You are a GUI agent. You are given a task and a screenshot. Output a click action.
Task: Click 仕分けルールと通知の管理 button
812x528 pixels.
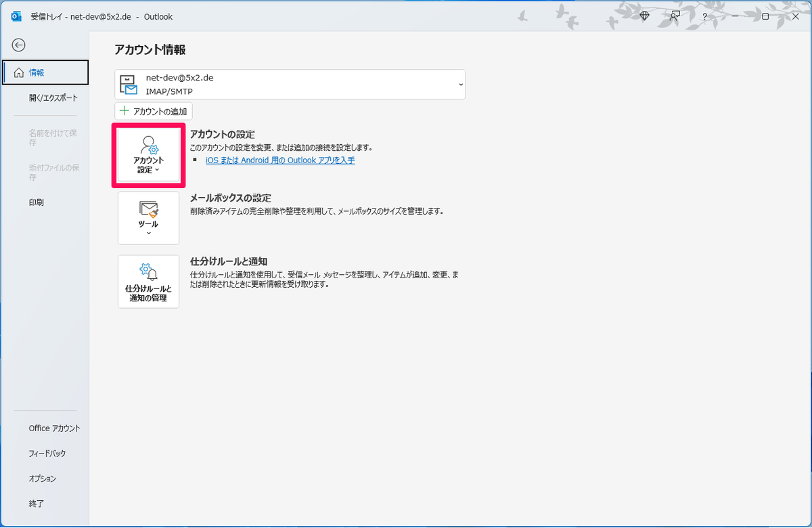pyautogui.click(x=148, y=282)
